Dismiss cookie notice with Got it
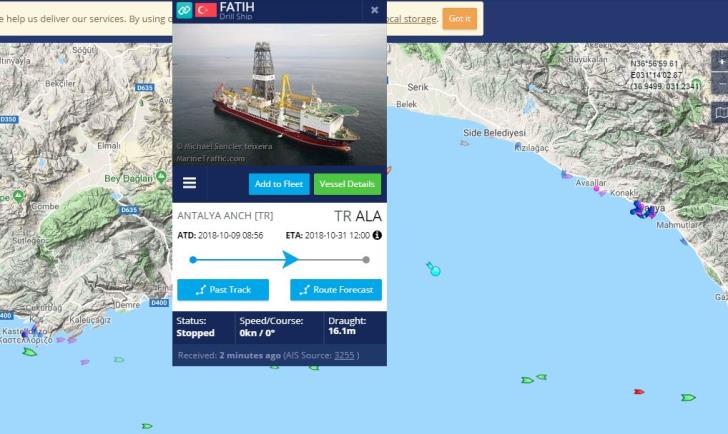 [459, 19]
